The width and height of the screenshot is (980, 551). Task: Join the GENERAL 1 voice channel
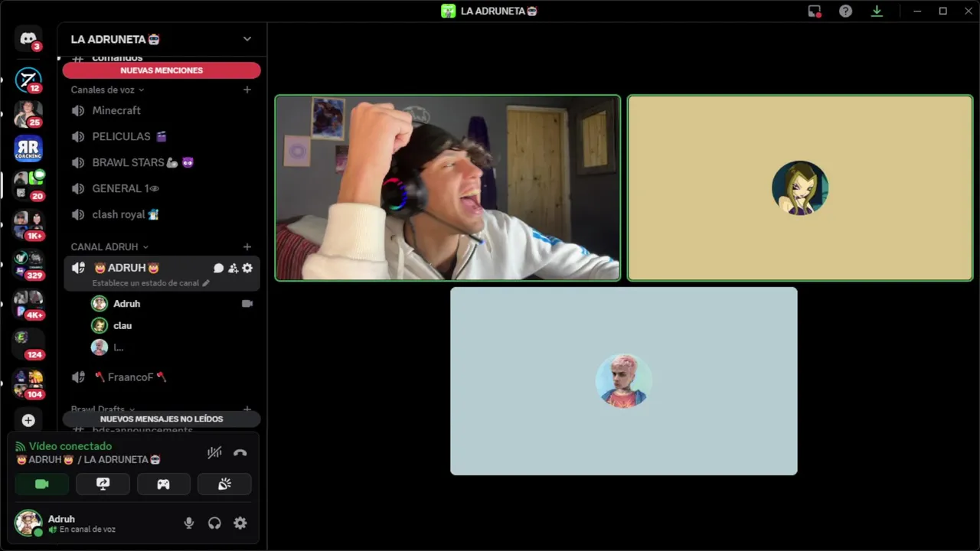pyautogui.click(x=162, y=188)
